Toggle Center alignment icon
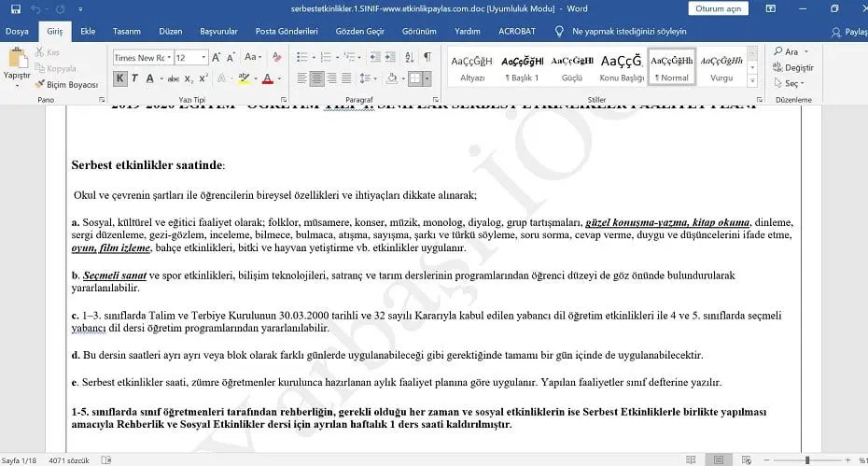868x466 pixels. point(316,78)
